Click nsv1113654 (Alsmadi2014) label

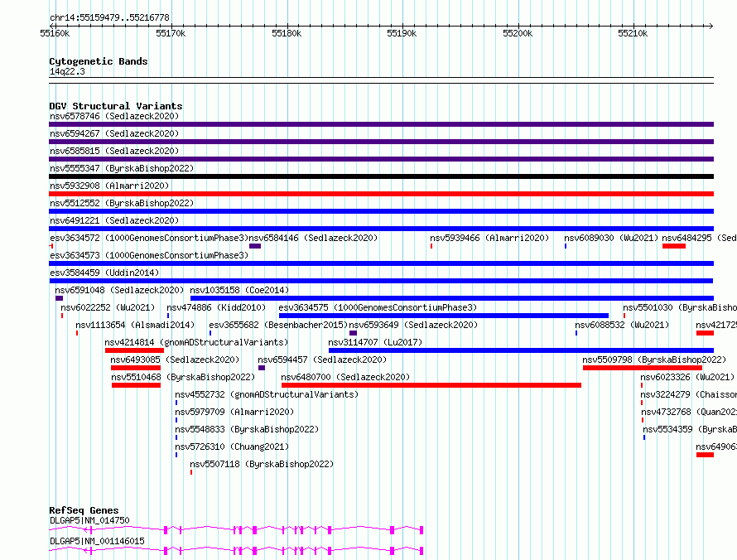(x=135, y=325)
